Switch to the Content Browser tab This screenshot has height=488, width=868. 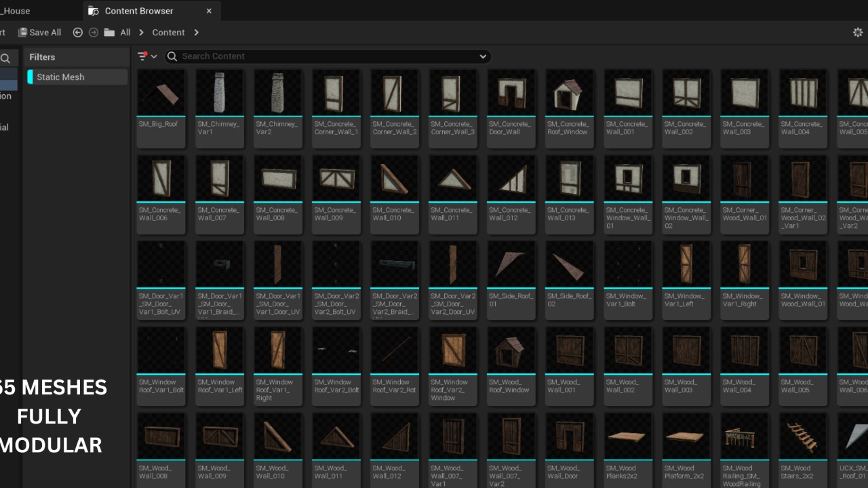[x=138, y=11]
